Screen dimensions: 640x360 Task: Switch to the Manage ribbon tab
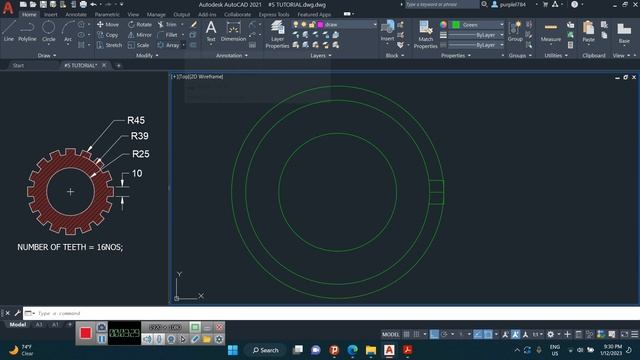156,14
